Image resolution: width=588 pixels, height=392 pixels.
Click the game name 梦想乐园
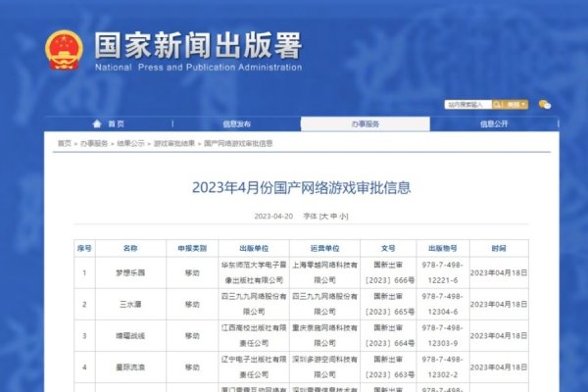point(130,272)
